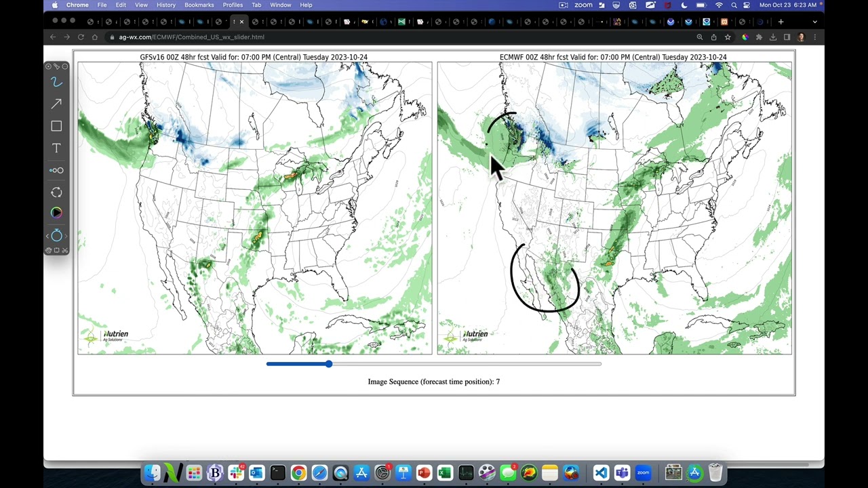Open Launchpad from the Dock
Screen dimensions: 868x488
click(194, 472)
